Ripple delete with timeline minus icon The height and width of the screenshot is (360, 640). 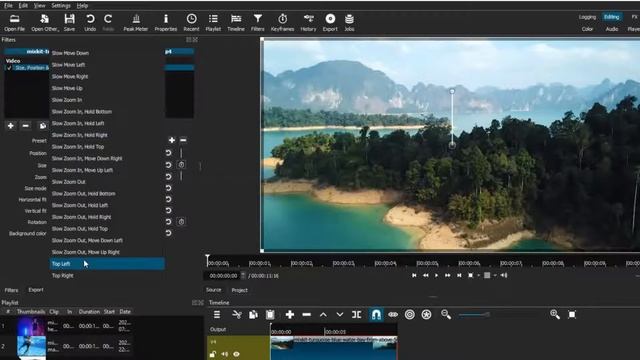[307, 315]
